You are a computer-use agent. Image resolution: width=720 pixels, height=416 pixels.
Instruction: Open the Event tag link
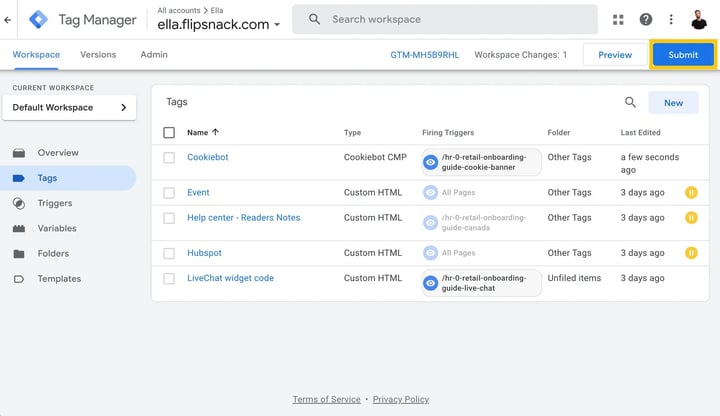tap(198, 192)
